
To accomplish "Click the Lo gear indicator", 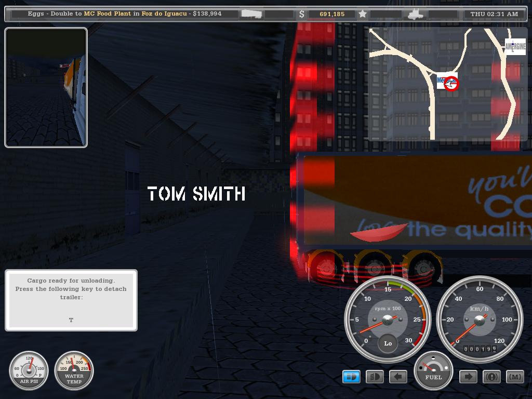I will 388,343.
